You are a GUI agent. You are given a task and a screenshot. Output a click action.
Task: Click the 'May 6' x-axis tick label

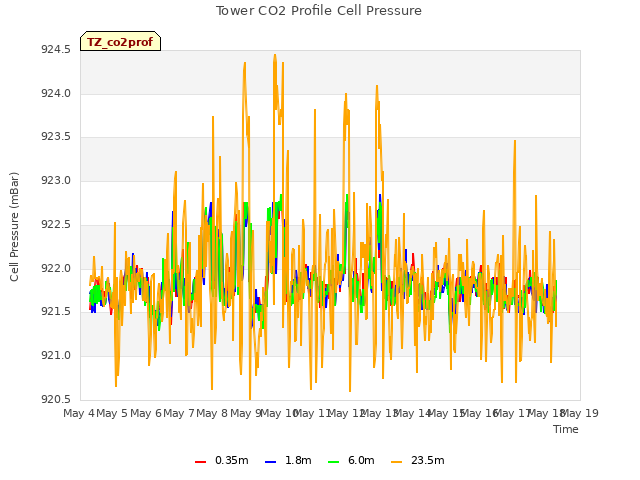[146, 413]
